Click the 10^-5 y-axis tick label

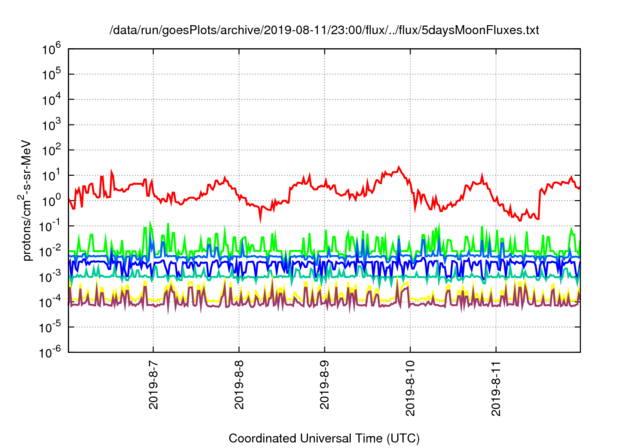(x=51, y=327)
